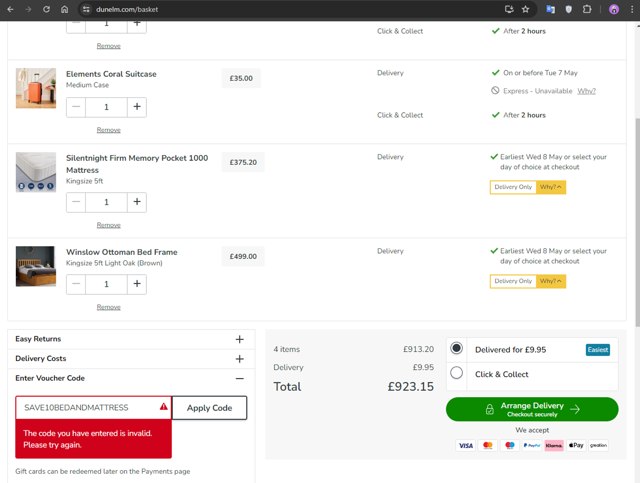The height and width of the screenshot is (483, 640).
Task: Click plus icon for Silentnight mattress quantity
Action: pyautogui.click(x=137, y=202)
